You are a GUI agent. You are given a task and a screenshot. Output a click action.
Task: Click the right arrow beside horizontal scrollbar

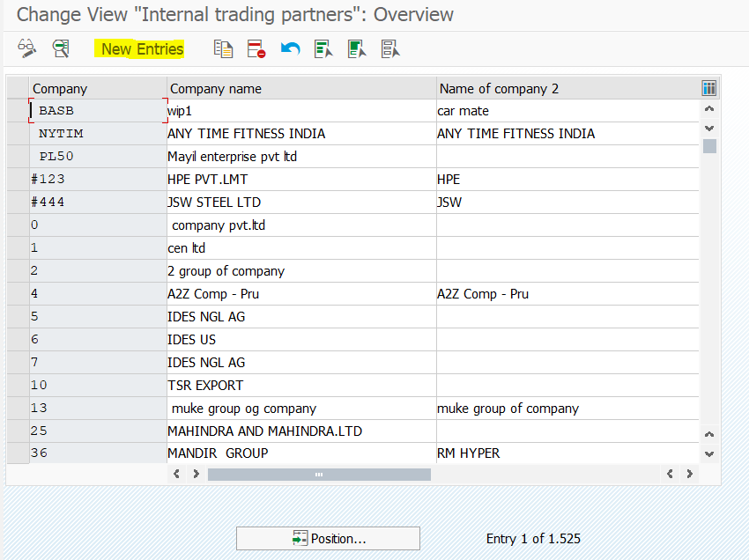point(689,474)
